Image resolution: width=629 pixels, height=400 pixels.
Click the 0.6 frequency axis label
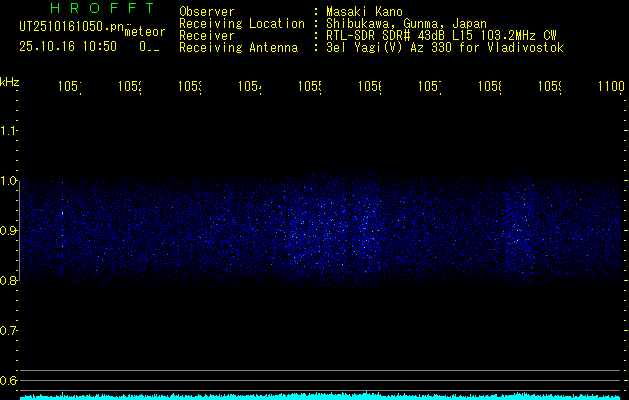click(x=8, y=380)
